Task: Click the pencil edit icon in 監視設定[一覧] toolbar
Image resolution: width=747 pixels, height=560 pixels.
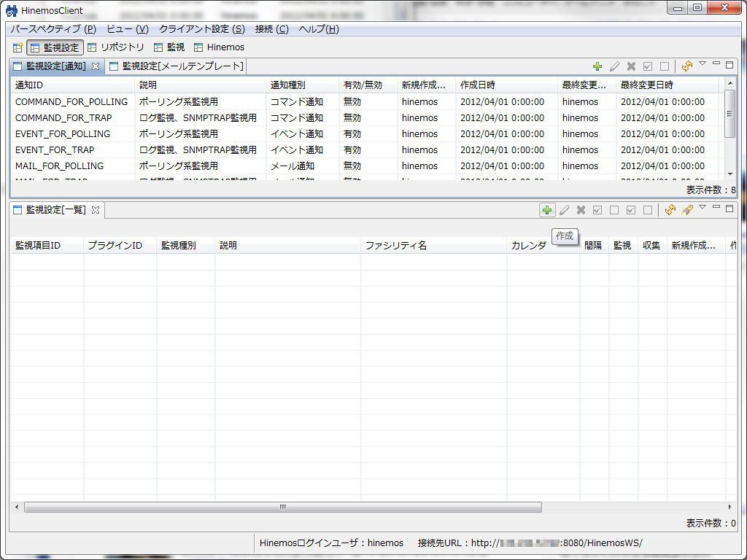Action: click(x=564, y=210)
